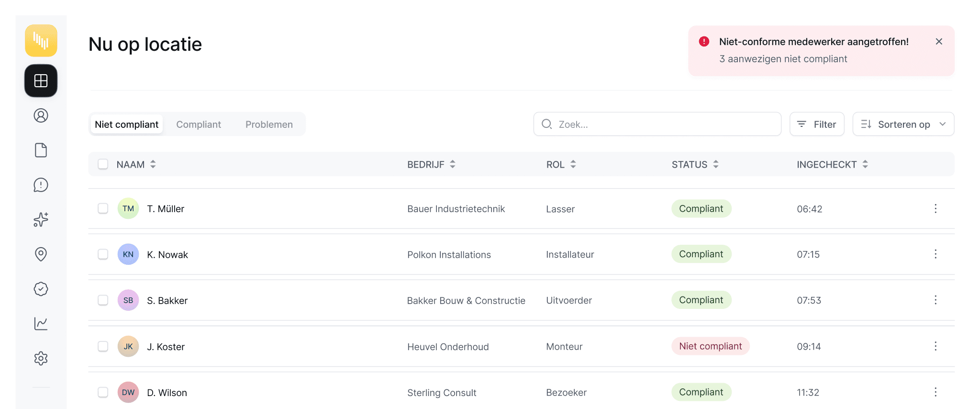Open row actions menu for D. Wilson
Viewport: 980px width, 409px height.
pyautogui.click(x=935, y=392)
